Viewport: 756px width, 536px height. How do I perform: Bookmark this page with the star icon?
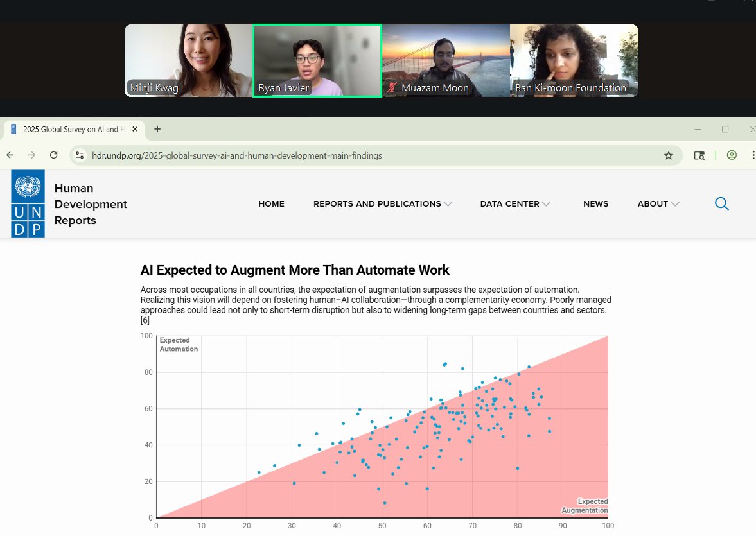(668, 155)
